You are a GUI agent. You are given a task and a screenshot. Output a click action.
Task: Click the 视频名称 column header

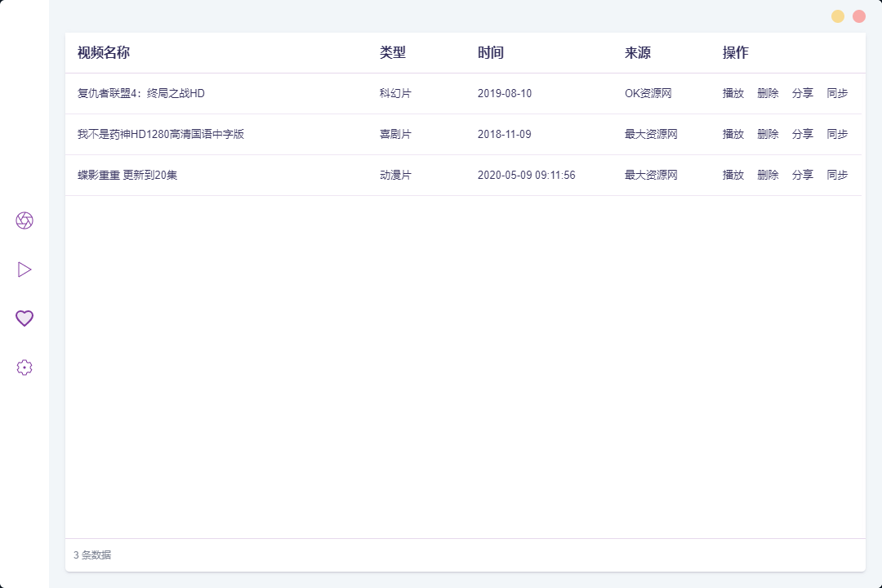coord(104,52)
